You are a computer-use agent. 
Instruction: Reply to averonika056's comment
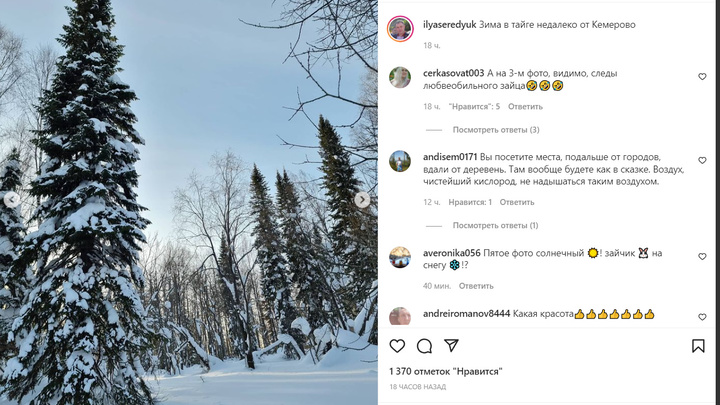coord(476,286)
